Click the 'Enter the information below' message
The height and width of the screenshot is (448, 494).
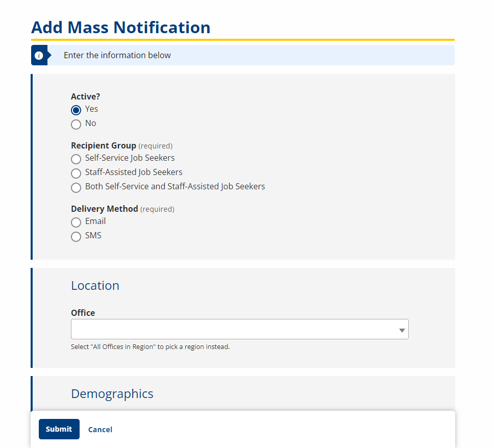(x=117, y=55)
